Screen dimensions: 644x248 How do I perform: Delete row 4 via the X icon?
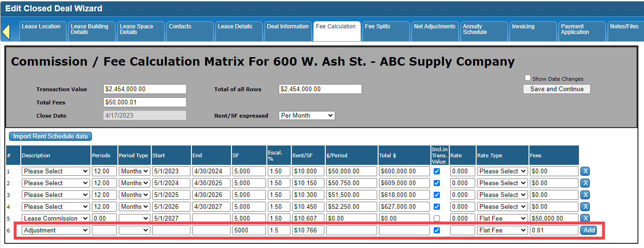[585, 206]
